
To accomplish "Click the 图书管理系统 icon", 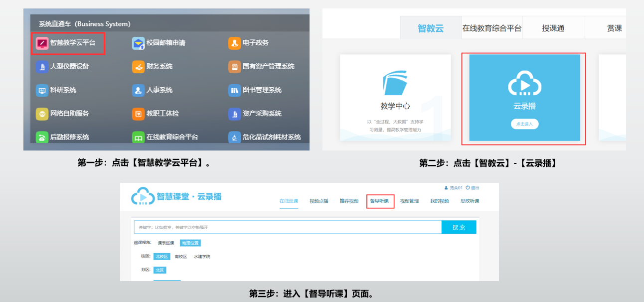I will pyautogui.click(x=234, y=90).
